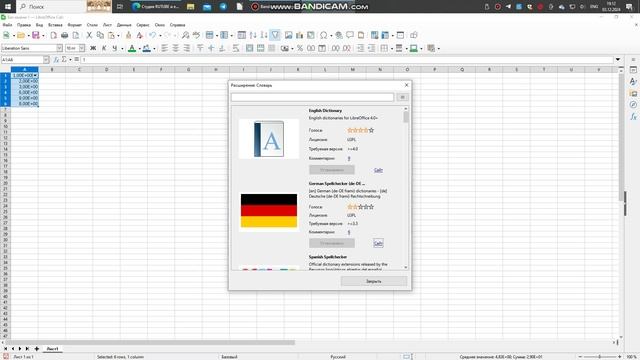640x360 pixels.
Task: Open the Font name dropdown
Action: (60, 48)
